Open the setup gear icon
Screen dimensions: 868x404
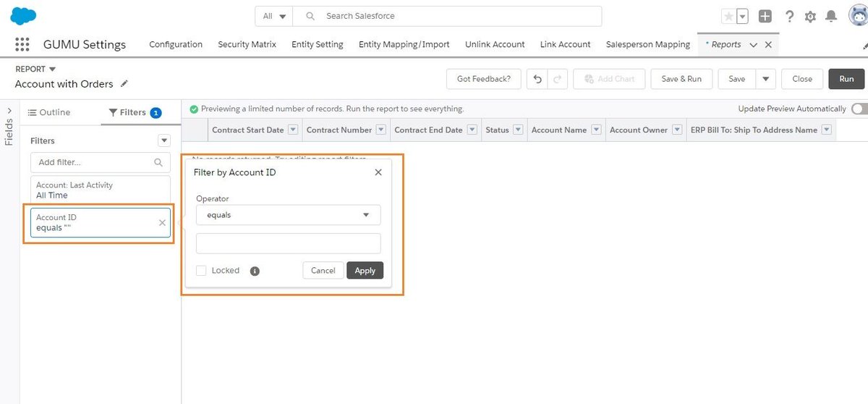[x=810, y=17]
